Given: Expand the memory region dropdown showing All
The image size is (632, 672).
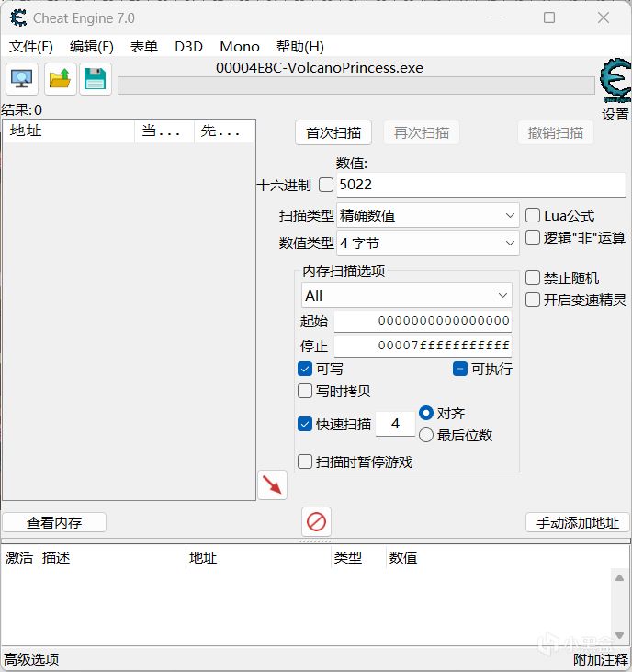Looking at the screenshot, I should tap(406, 295).
